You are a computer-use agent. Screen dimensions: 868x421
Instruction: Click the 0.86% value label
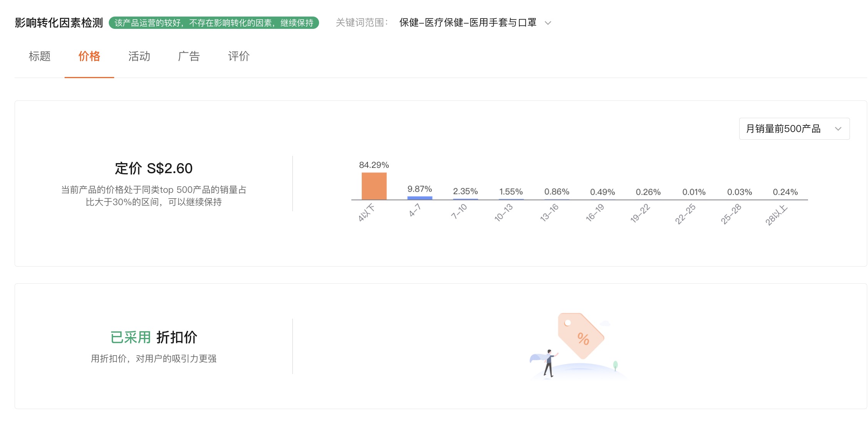(x=557, y=192)
